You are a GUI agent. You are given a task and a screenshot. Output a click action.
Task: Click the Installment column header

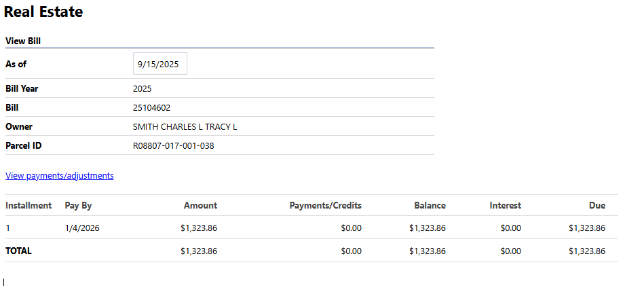(29, 205)
